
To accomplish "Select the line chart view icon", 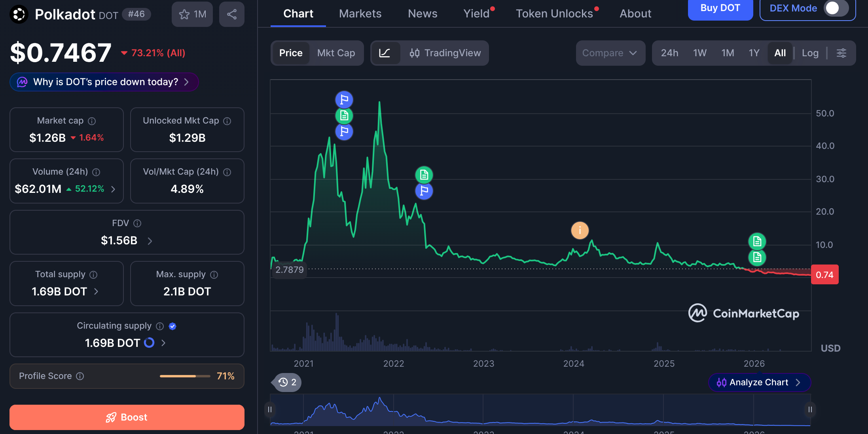I will [x=385, y=53].
